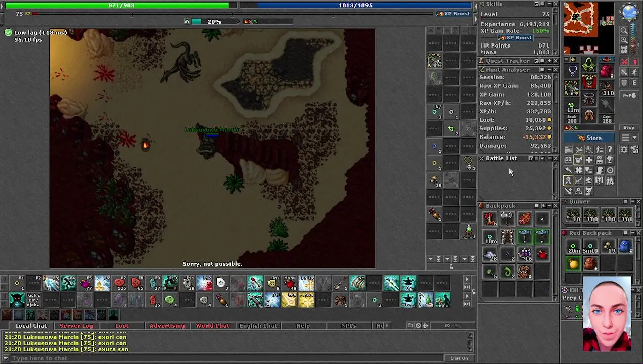Open the analytics chart icon
643x364 pixels.
pos(578,180)
